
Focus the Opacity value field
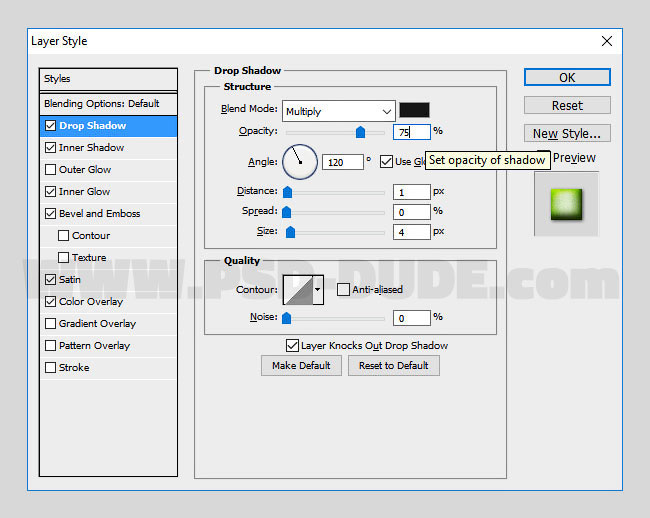pos(412,132)
